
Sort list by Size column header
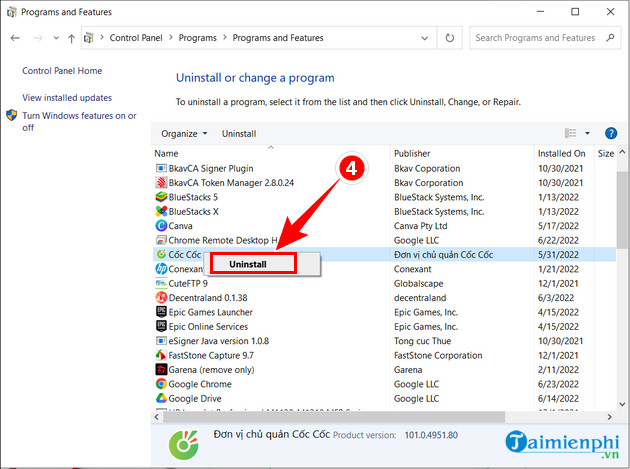(605, 153)
